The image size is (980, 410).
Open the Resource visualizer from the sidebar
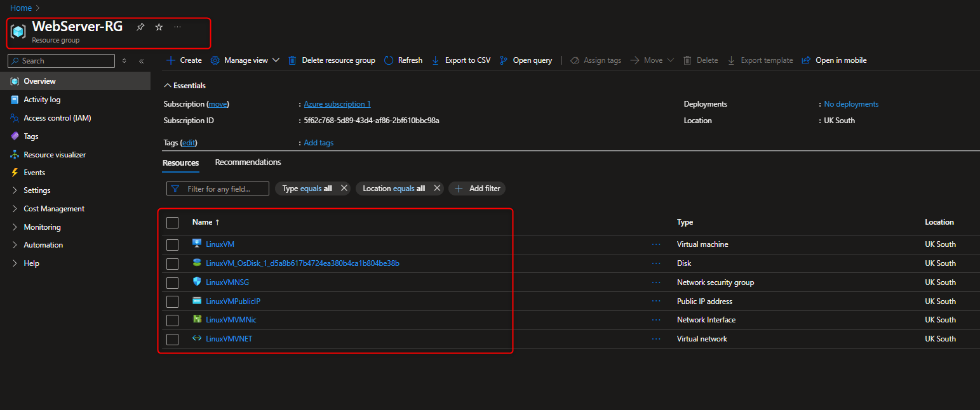pos(55,154)
